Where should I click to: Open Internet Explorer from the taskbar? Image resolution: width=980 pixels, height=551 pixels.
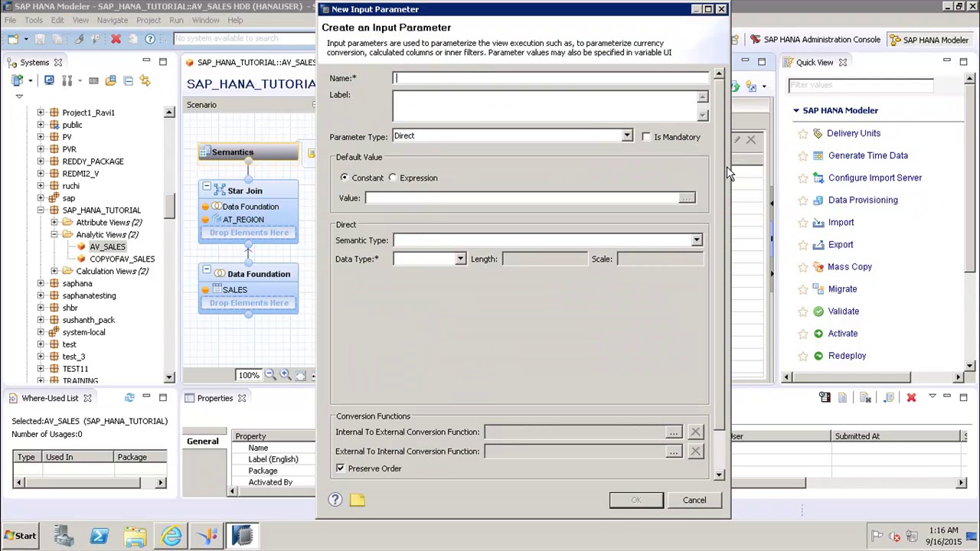[x=171, y=536]
